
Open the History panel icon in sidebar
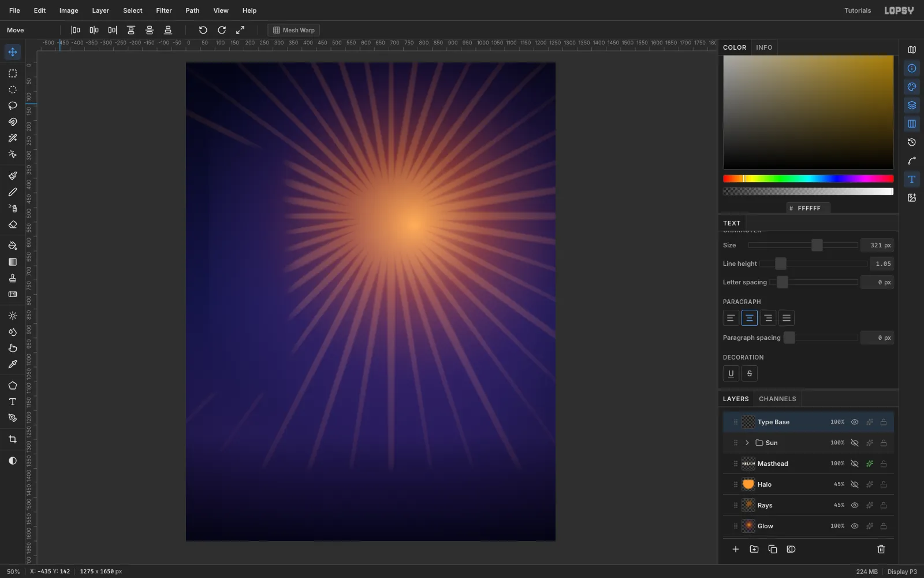[x=912, y=142]
